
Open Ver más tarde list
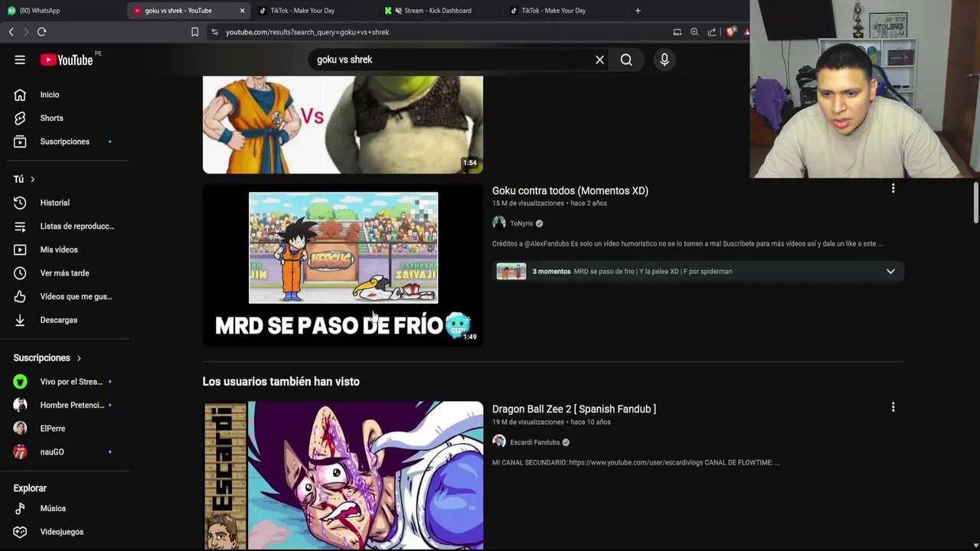click(64, 273)
